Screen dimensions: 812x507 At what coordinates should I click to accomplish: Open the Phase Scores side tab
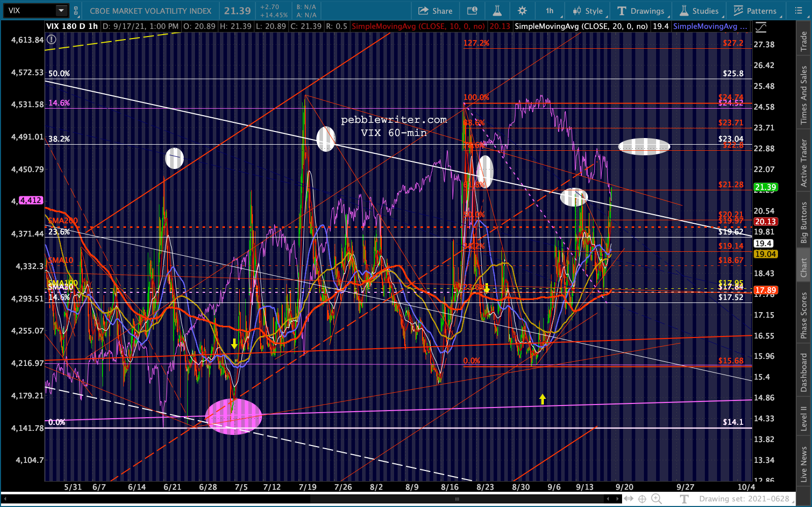pyautogui.click(x=803, y=315)
